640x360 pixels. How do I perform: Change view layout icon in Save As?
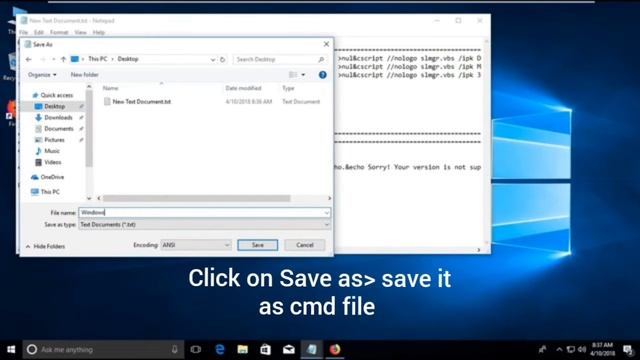pos(293,75)
